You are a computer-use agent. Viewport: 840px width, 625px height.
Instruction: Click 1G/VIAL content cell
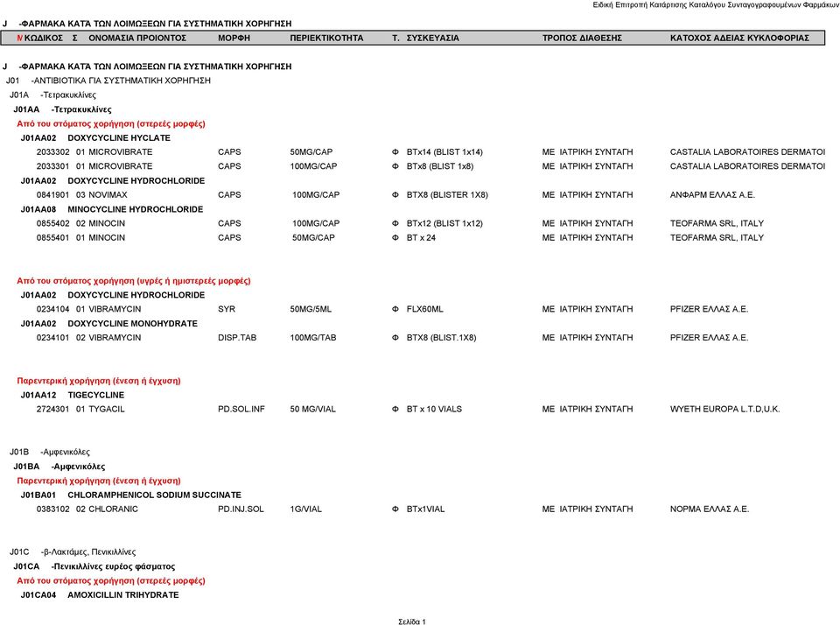306,509
